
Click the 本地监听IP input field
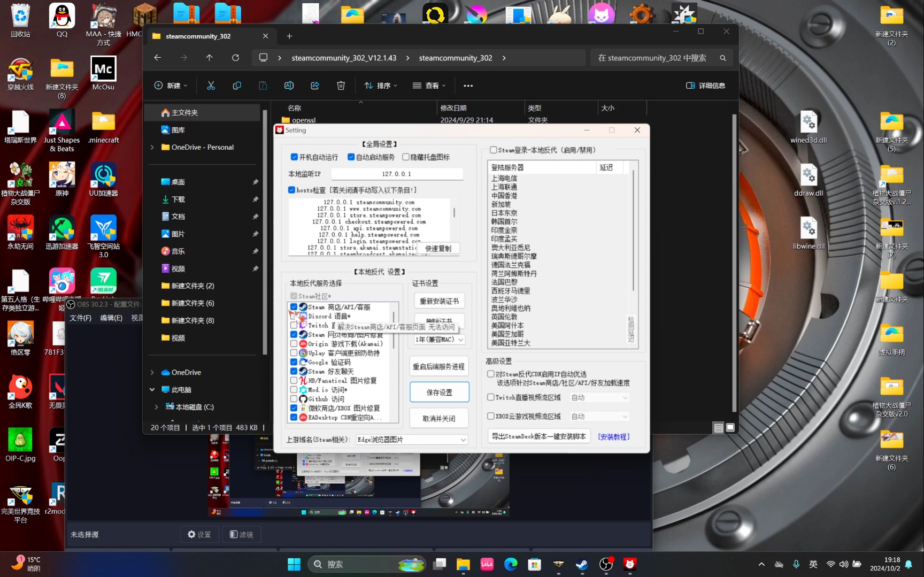pyautogui.click(x=397, y=174)
